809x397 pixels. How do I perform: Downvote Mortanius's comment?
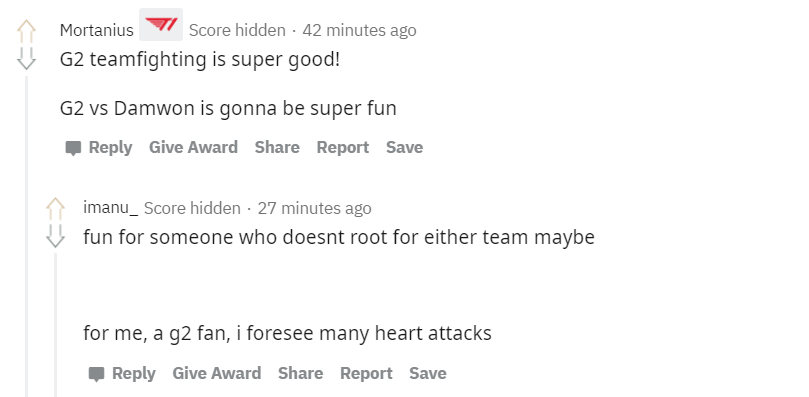[x=26, y=58]
